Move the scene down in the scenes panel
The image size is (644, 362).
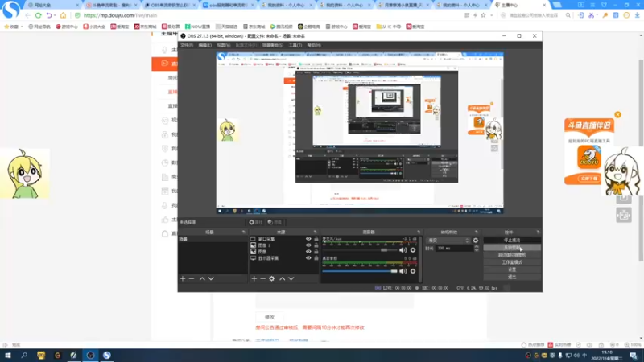(x=211, y=278)
